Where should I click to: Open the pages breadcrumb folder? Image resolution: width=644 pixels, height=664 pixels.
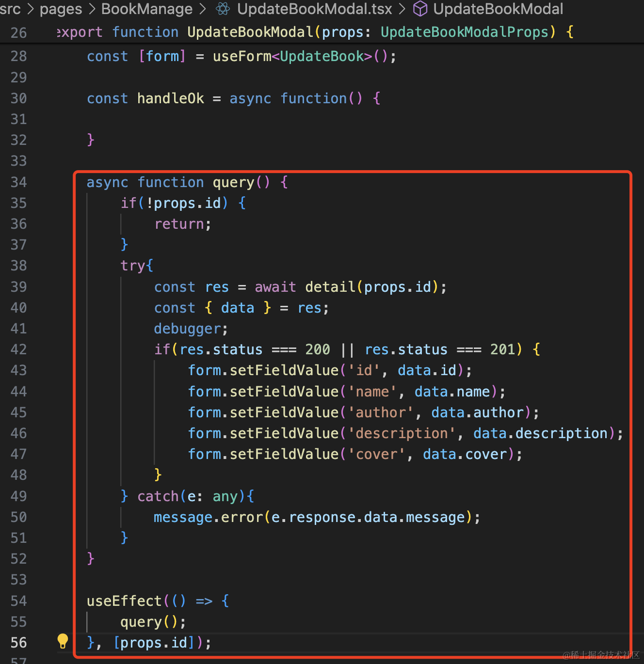(x=61, y=9)
